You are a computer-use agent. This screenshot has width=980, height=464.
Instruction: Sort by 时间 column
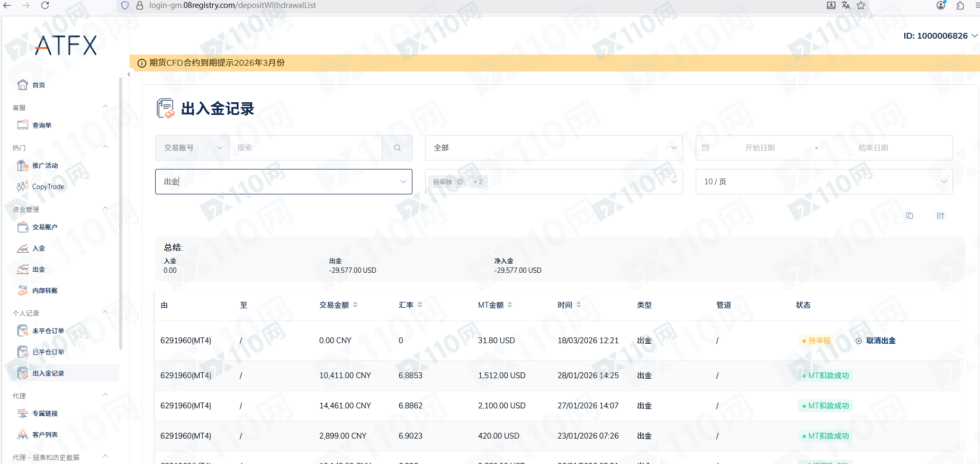click(x=578, y=305)
